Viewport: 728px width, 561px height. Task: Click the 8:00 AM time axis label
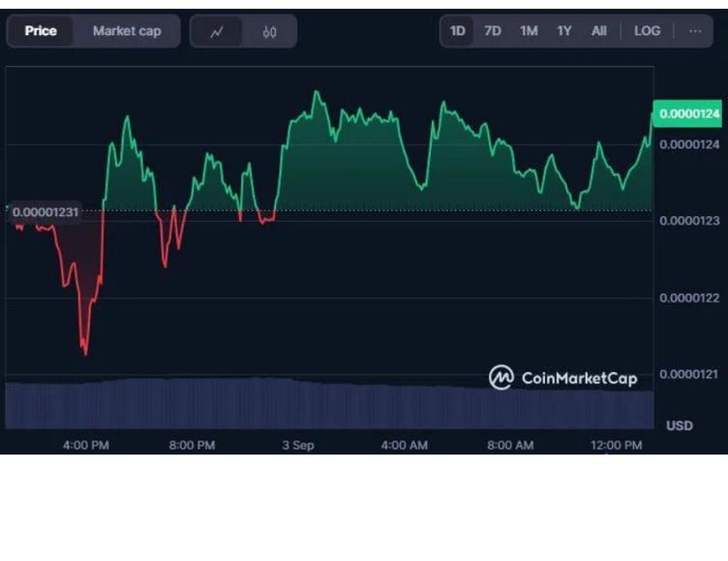pyautogui.click(x=510, y=446)
